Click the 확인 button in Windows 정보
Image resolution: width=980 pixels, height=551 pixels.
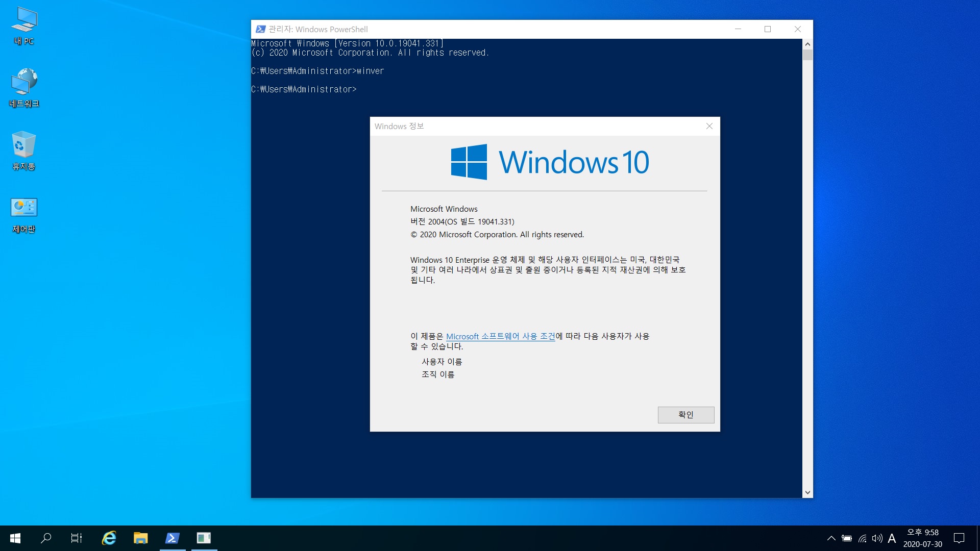(x=686, y=415)
